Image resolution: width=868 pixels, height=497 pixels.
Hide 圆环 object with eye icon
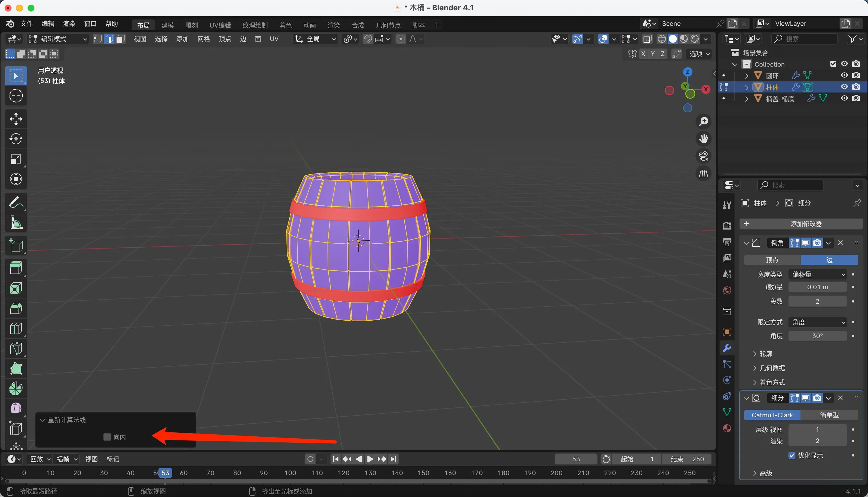[844, 75]
